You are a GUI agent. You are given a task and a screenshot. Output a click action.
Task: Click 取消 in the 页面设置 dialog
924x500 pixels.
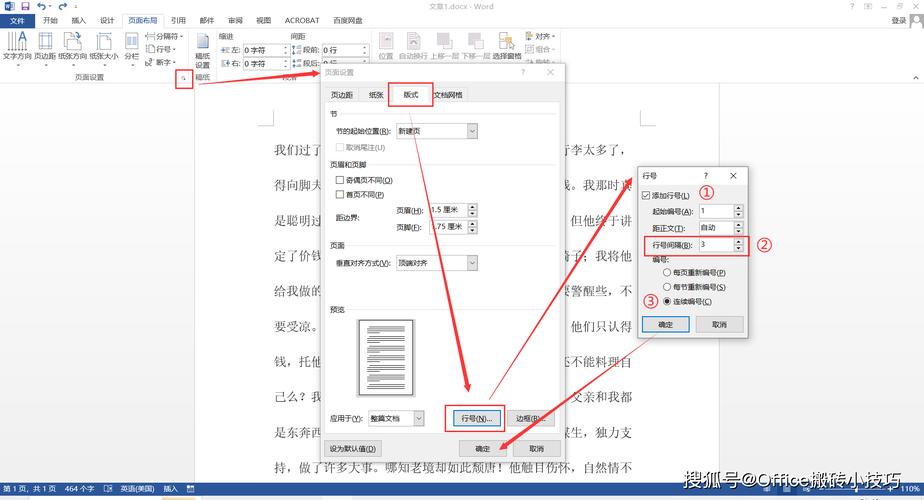[x=536, y=449]
